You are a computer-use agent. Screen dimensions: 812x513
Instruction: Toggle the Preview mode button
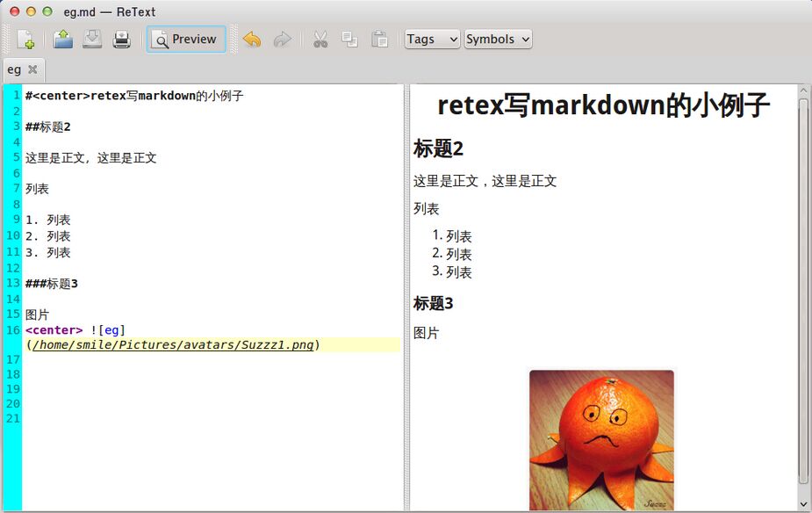click(185, 40)
